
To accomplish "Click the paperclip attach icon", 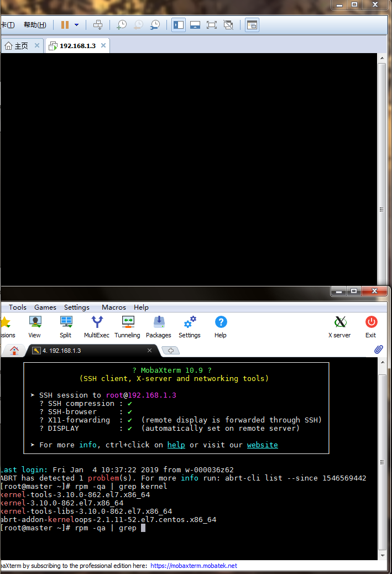I will 379,349.
